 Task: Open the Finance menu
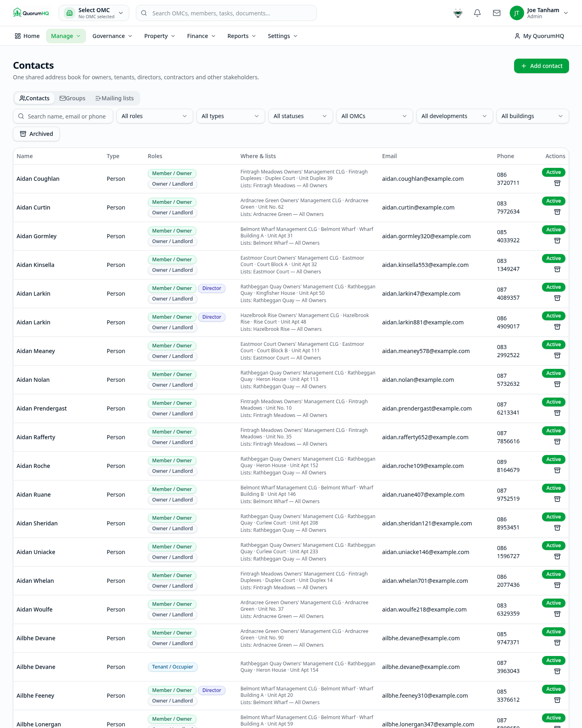201,36
